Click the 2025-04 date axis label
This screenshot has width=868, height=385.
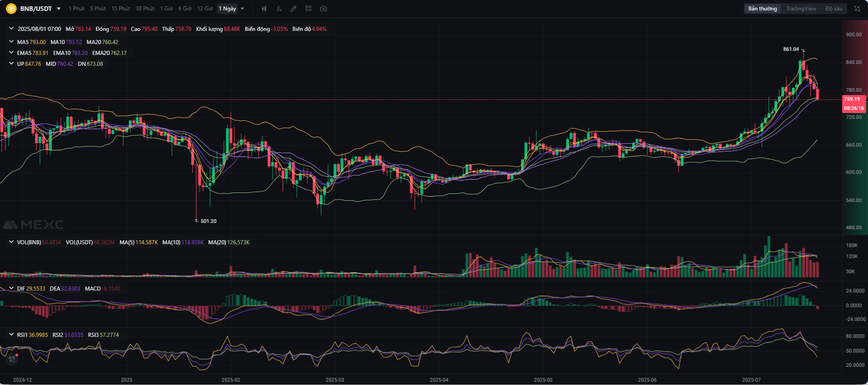439,380
